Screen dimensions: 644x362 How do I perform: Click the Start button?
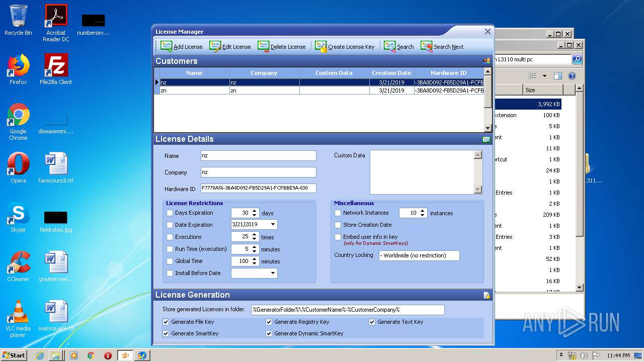tap(14, 355)
